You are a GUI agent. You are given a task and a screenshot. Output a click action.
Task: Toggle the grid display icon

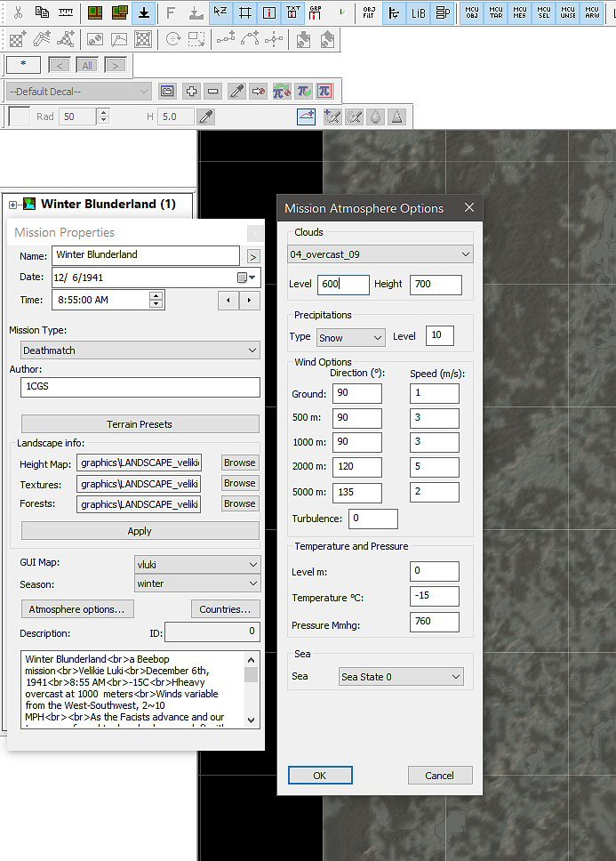click(246, 12)
